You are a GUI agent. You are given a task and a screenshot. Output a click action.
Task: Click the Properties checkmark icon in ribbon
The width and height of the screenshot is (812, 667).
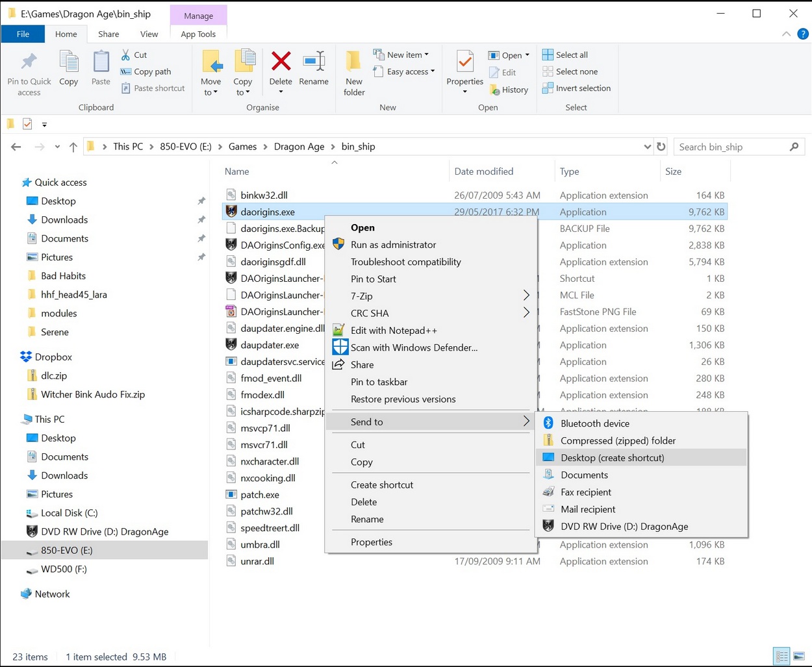(x=465, y=62)
